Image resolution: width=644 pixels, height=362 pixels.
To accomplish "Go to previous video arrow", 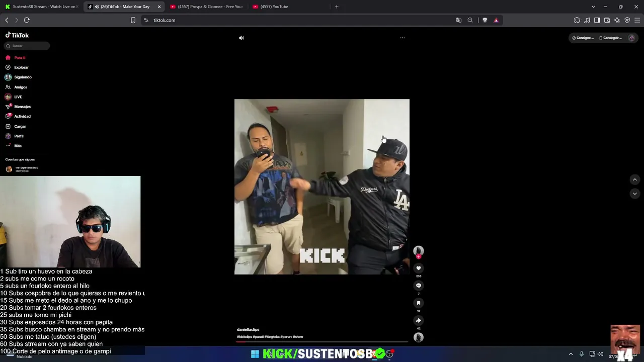I will tap(635, 179).
